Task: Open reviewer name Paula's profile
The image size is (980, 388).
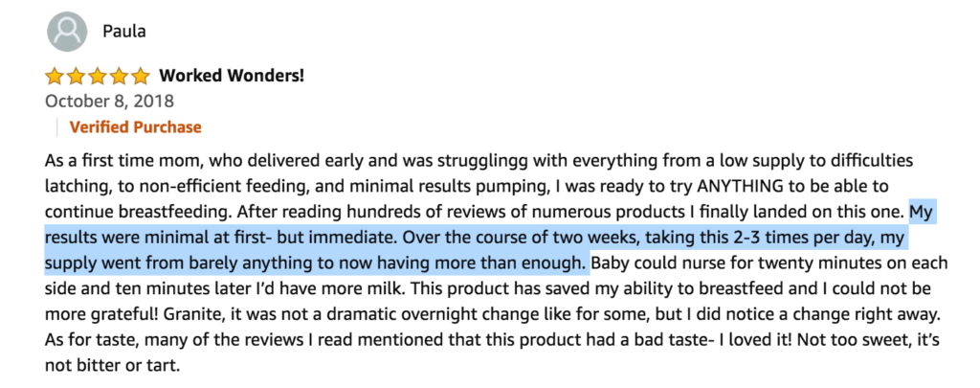Action: pos(124,32)
